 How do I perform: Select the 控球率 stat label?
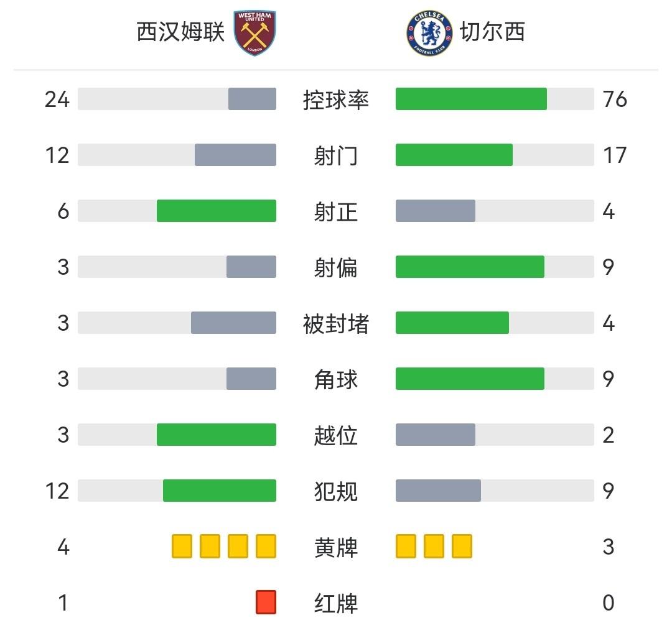point(336,99)
